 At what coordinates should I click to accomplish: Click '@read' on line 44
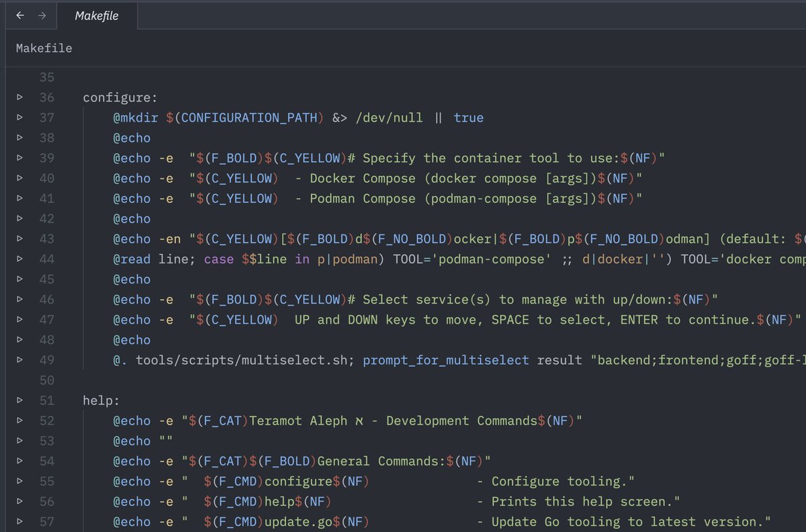coord(132,259)
